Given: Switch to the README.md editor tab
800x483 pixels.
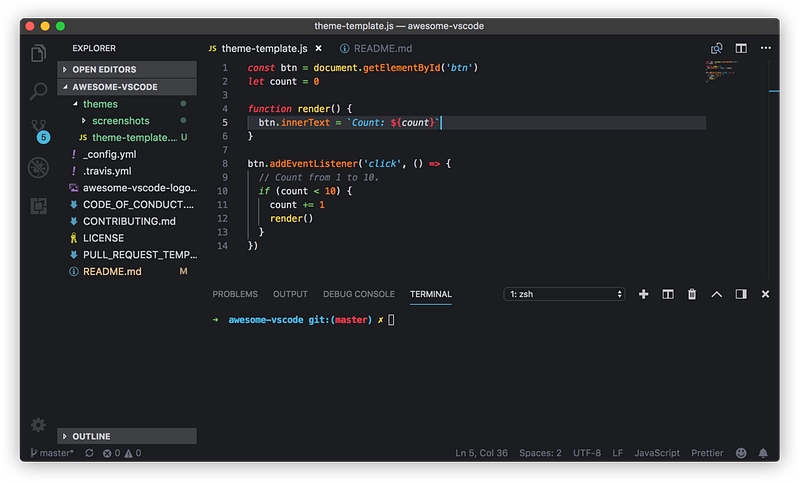Looking at the screenshot, I should [375, 48].
